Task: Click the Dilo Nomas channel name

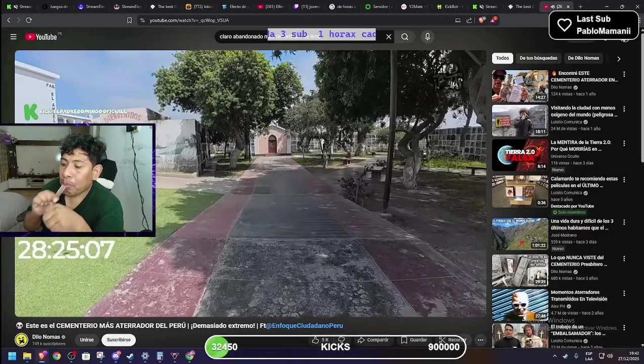Action: 46,337
